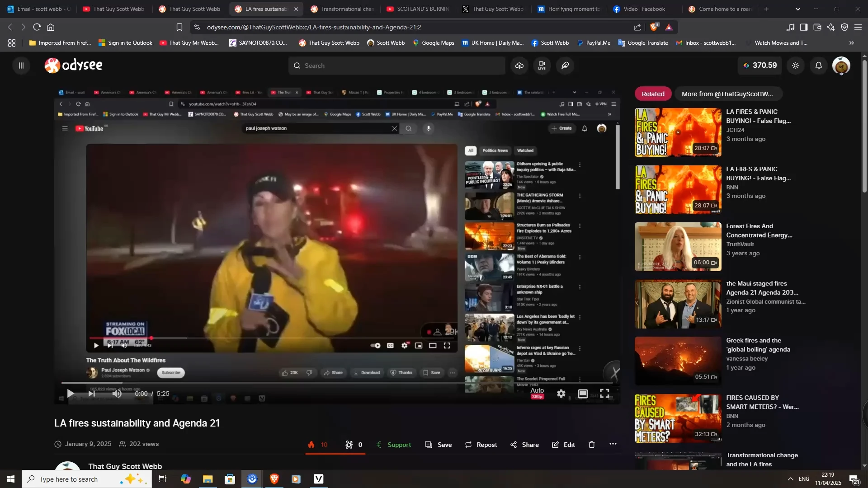Share this video

tap(524, 445)
